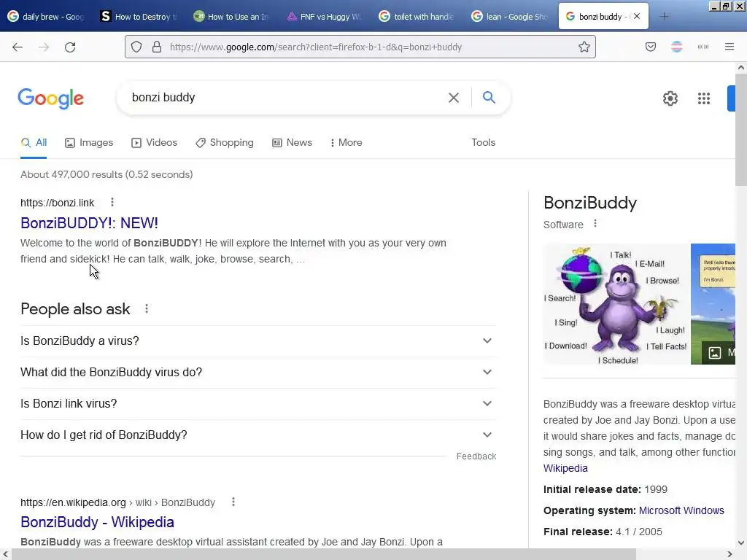The height and width of the screenshot is (560, 747).
Task: Open the Google apps grid icon
Action: (704, 98)
